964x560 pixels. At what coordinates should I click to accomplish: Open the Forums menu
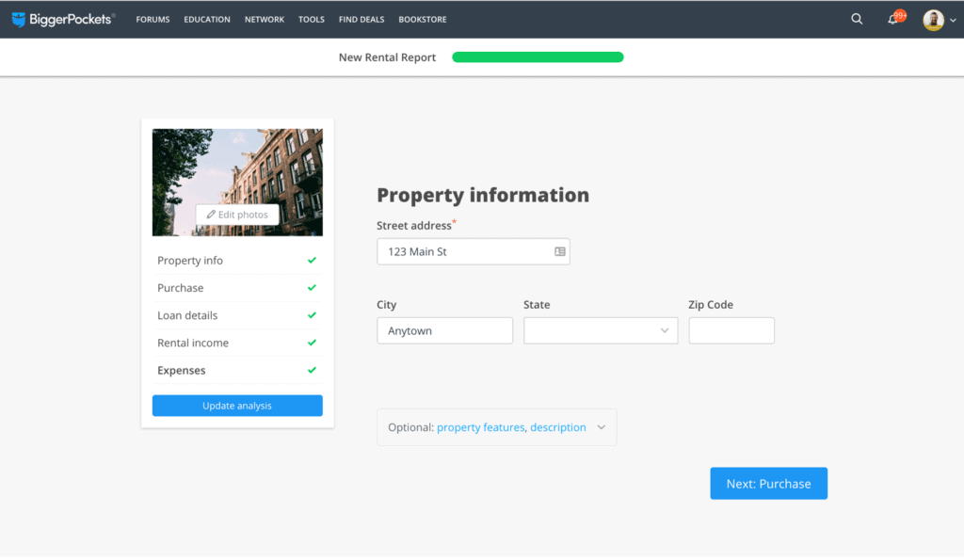(x=153, y=20)
